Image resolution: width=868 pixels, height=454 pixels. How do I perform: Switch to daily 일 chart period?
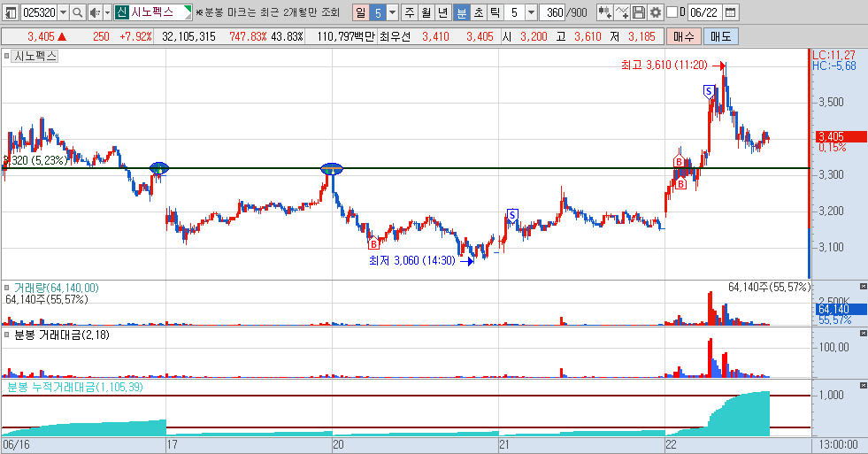(360, 12)
